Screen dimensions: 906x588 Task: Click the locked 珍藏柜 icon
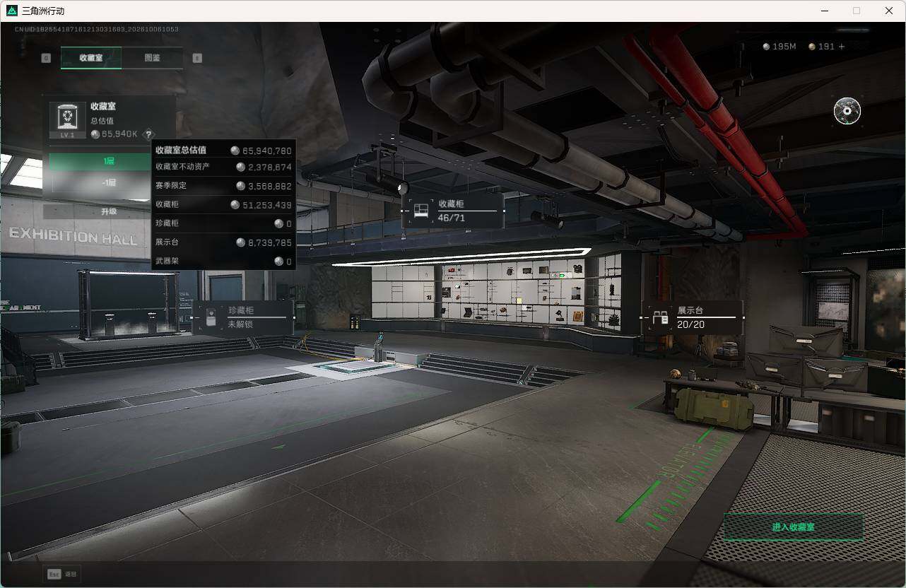click(x=211, y=318)
